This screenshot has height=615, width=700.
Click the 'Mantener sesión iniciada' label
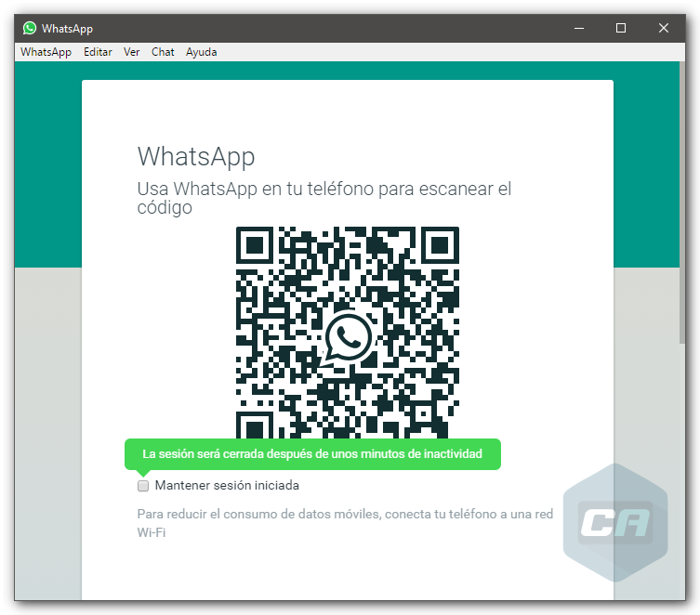[x=227, y=485]
